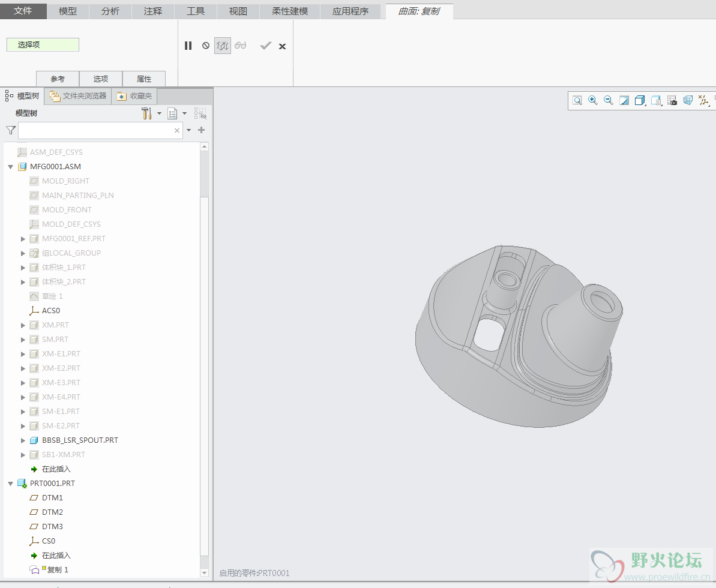Open the display style cube dropdown
The width and height of the screenshot is (716, 588).
click(x=640, y=100)
